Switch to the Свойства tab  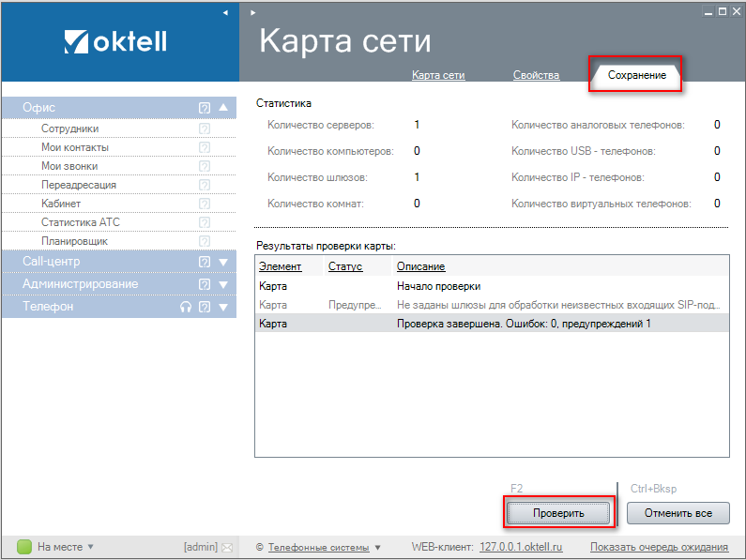click(x=536, y=75)
